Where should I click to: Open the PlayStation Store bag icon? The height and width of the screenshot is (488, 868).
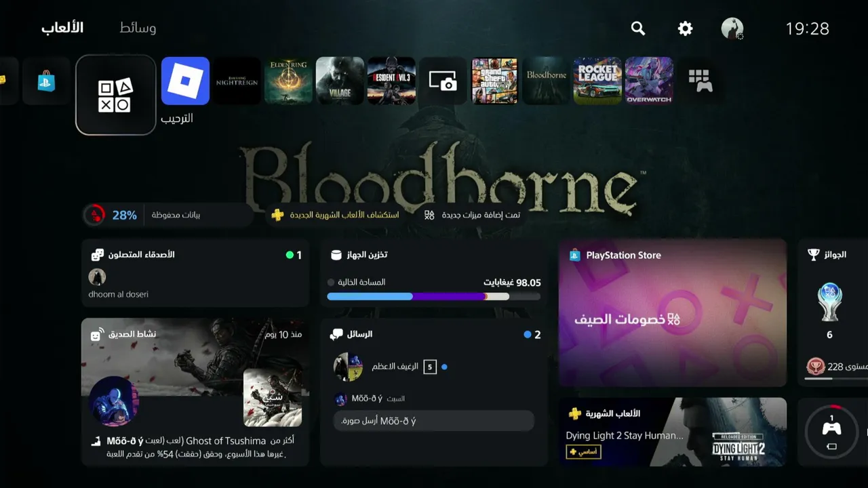[x=46, y=81]
